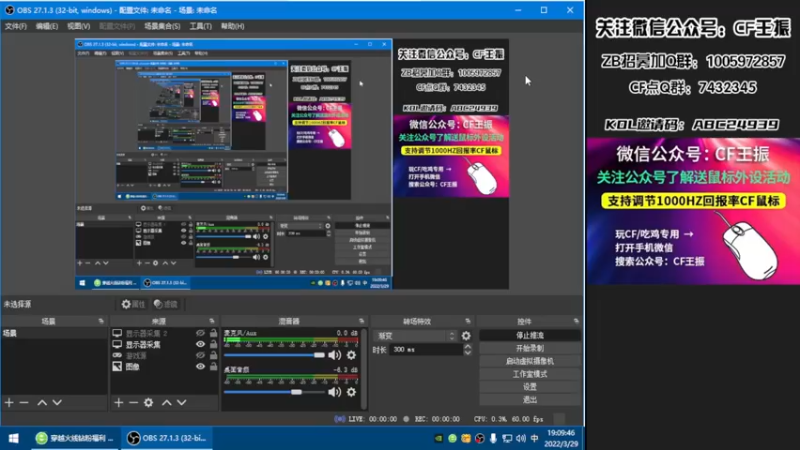Click 停止推流 to stop streaming
This screenshot has width=800, height=450.
(530, 335)
